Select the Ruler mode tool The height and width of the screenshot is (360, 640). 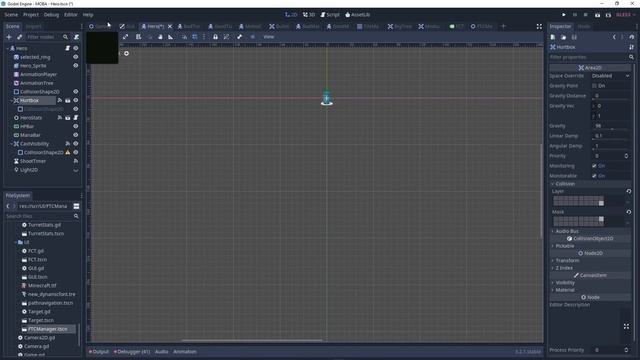tap(171, 37)
